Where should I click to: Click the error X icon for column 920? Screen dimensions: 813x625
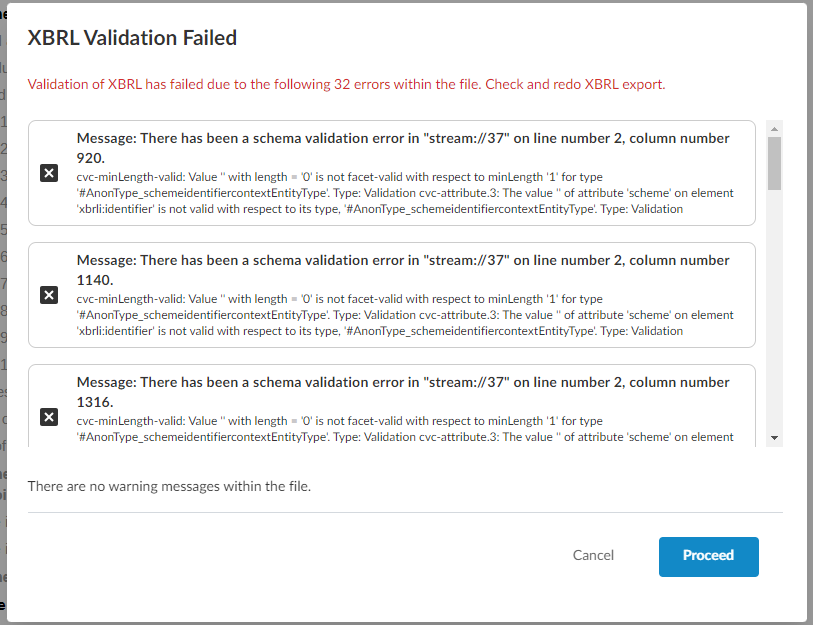coord(48,173)
